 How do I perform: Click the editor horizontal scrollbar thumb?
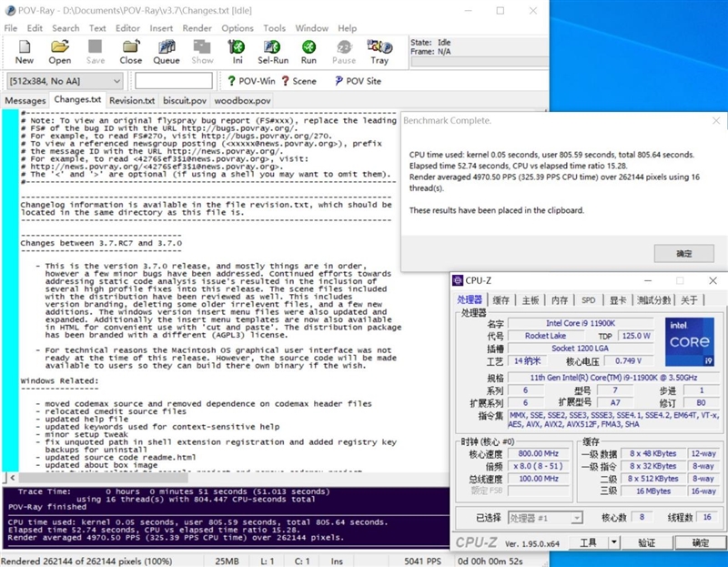103,478
